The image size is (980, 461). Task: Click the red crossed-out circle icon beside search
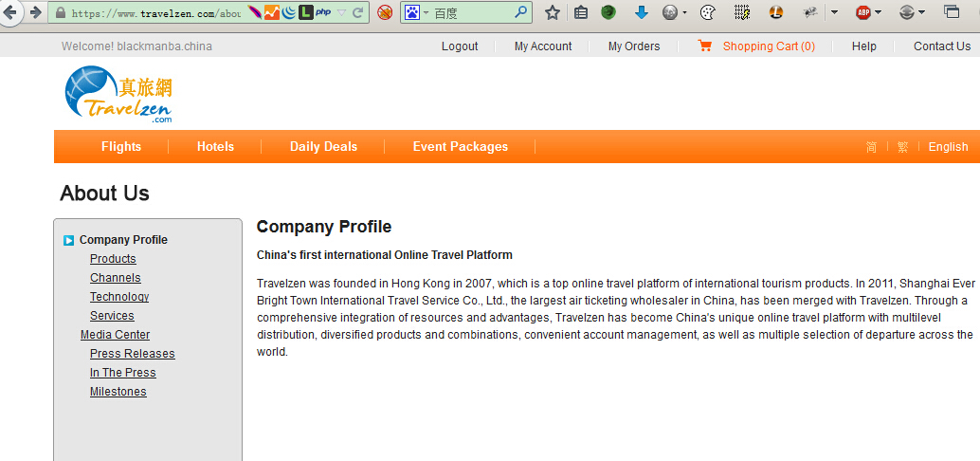385,12
